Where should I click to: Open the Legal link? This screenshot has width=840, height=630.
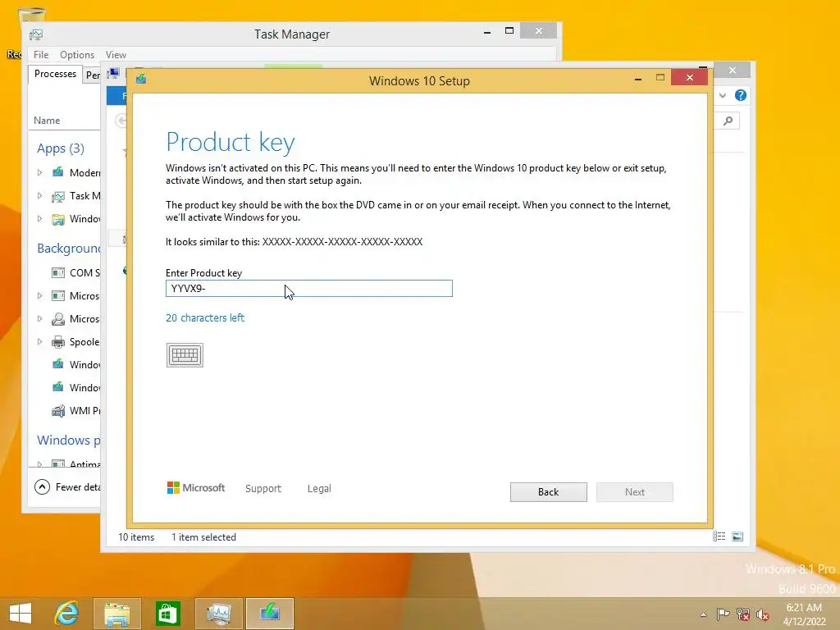(319, 489)
